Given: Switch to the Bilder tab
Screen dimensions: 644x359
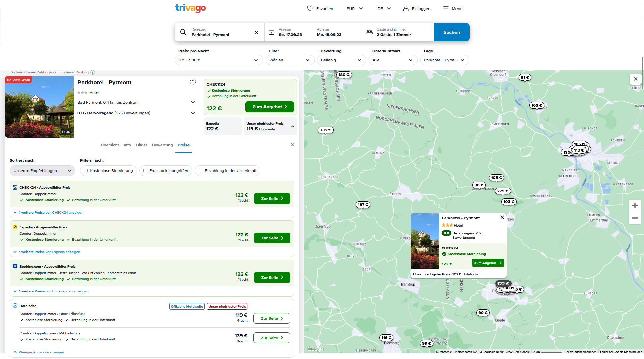Looking at the screenshot, I should [x=142, y=145].
